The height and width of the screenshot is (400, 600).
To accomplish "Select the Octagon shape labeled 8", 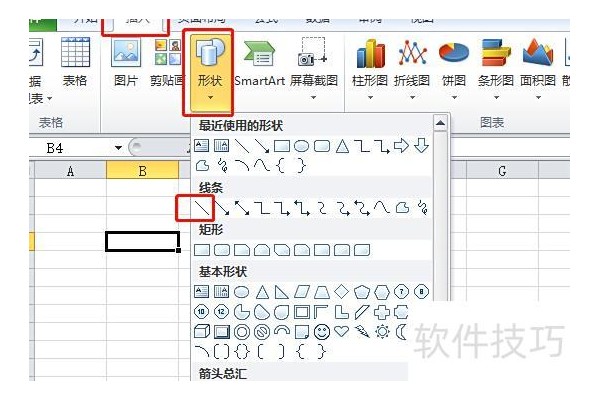I will point(421,292).
